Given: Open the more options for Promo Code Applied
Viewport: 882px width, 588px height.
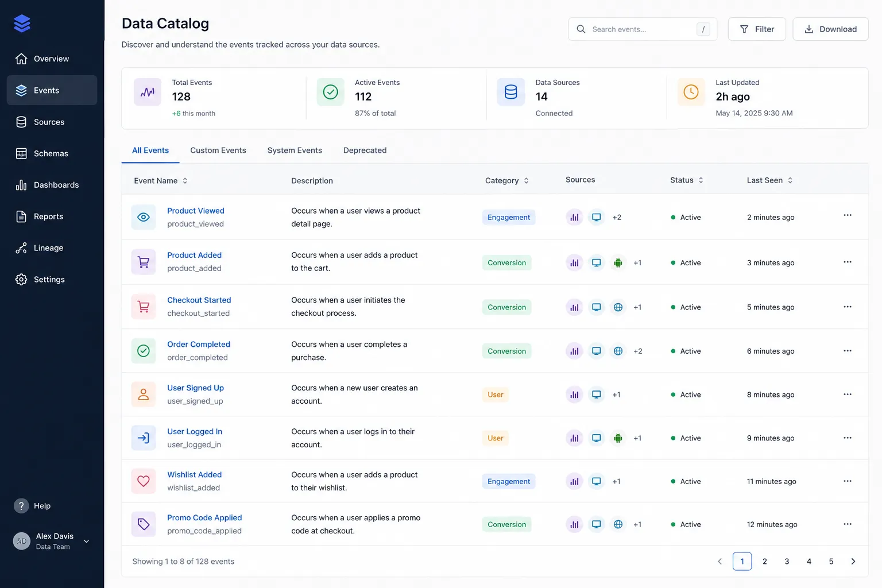Looking at the screenshot, I should click(848, 524).
